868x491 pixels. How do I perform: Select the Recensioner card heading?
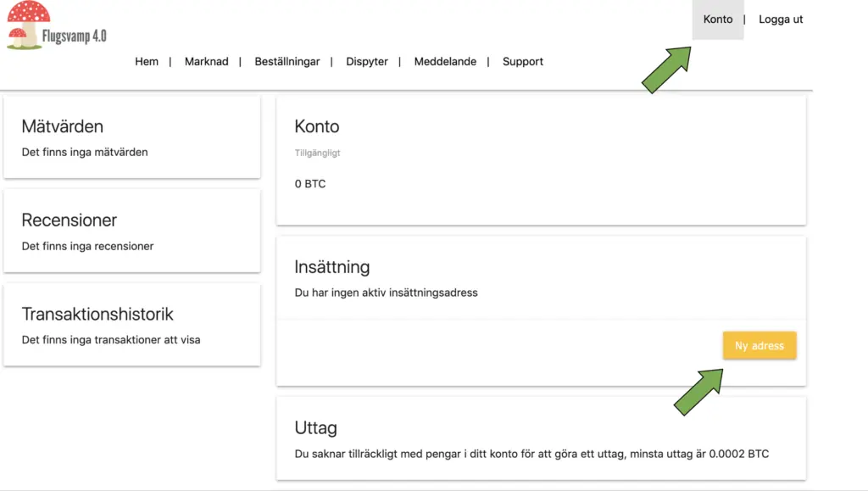pos(70,220)
